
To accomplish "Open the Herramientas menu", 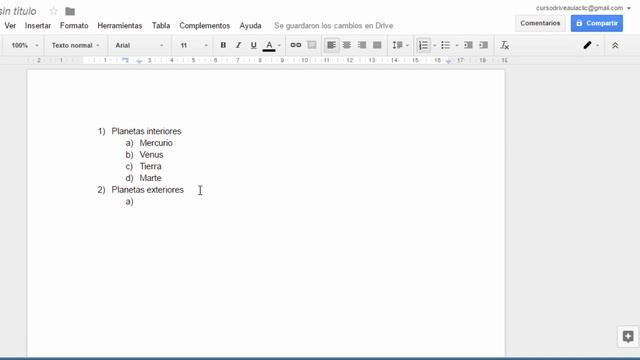I will pyautogui.click(x=120, y=26).
